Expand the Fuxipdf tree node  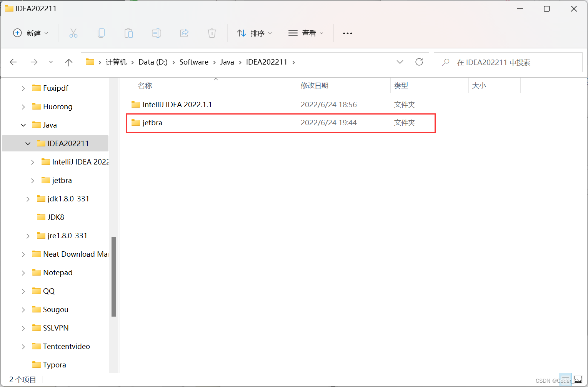23,88
